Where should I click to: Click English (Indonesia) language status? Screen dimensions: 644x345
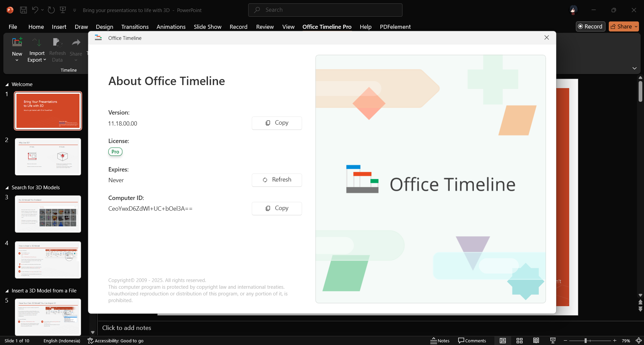[x=62, y=341]
